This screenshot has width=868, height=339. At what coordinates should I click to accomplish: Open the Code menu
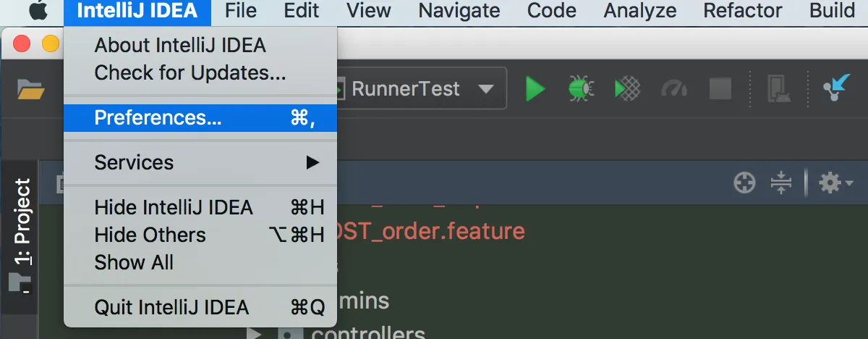click(552, 11)
